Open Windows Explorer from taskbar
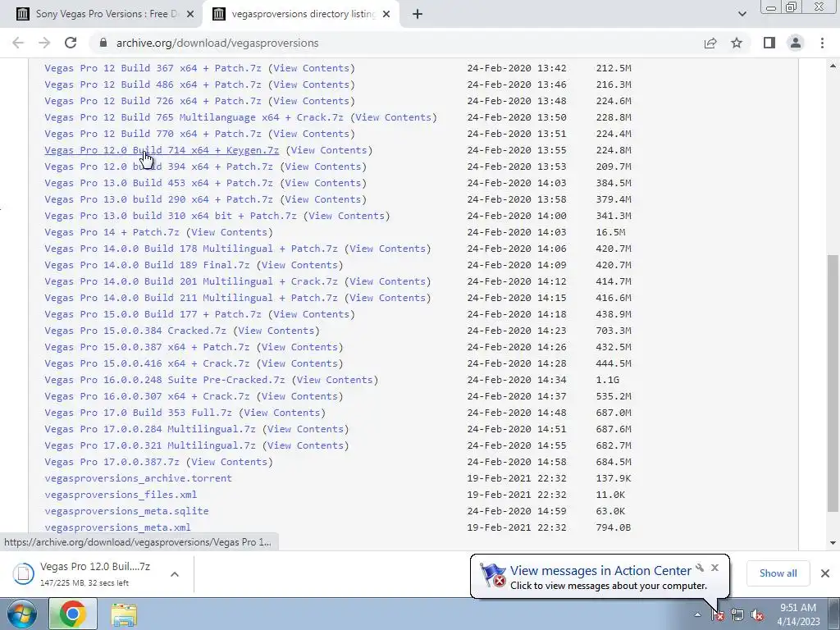 (x=124, y=614)
